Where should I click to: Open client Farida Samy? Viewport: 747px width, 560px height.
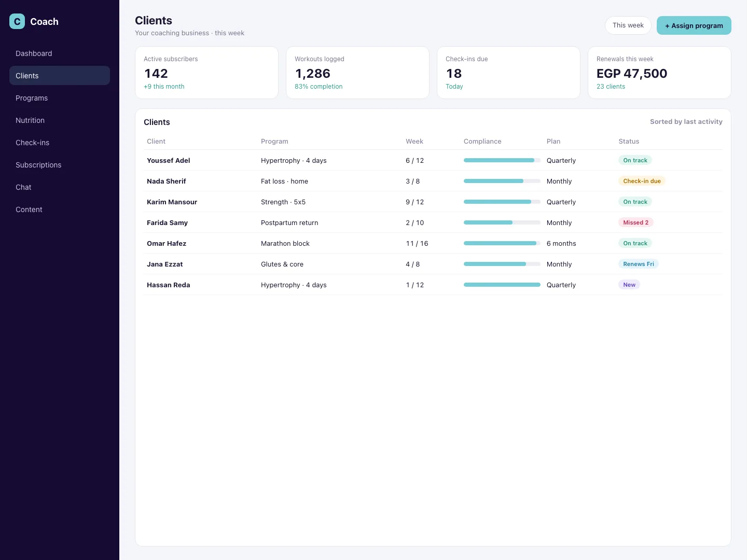point(167,222)
